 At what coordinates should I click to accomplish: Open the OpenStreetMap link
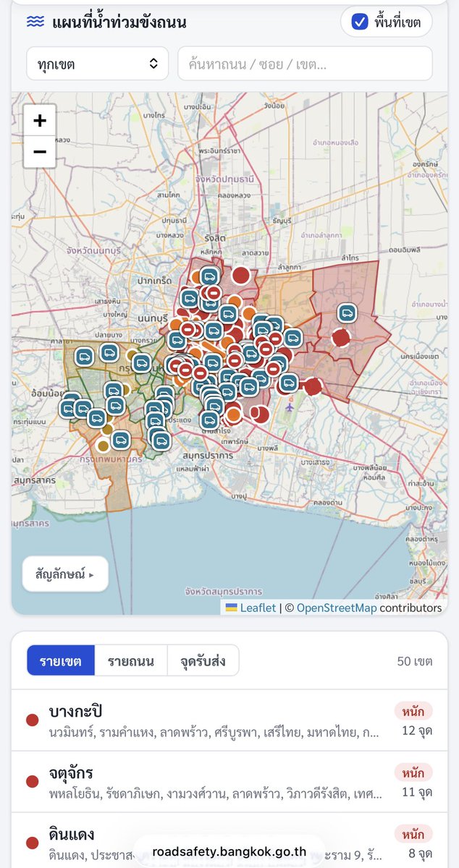pyautogui.click(x=337, y=608)
